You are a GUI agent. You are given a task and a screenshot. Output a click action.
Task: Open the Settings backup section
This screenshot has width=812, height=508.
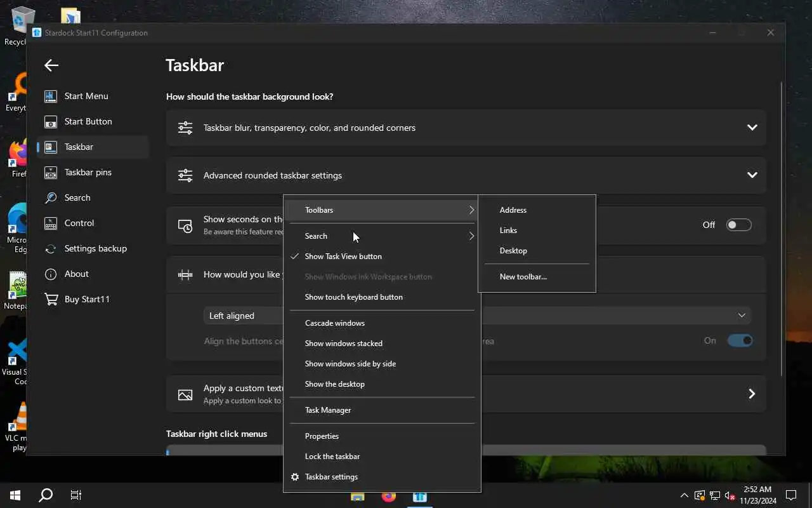[x=93, y=248]
